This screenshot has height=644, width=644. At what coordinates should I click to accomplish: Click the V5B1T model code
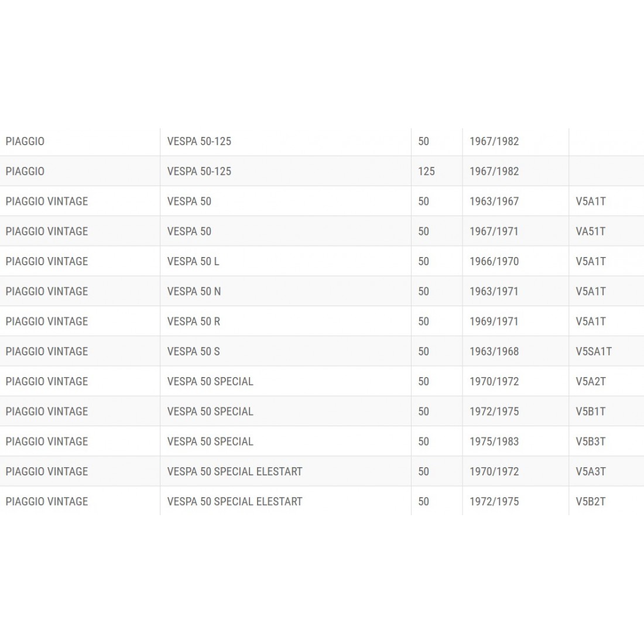click(591, 411)
